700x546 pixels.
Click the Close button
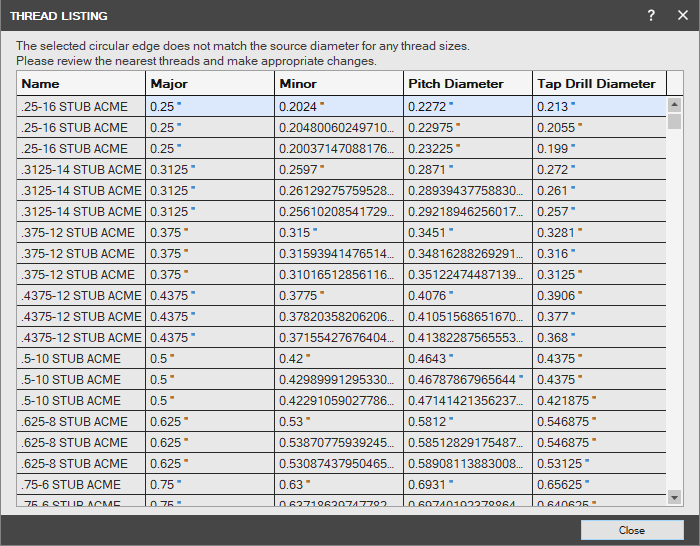coord(632,530)
